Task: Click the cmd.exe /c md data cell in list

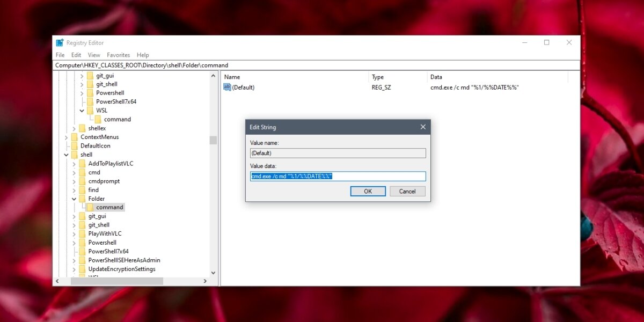Action: (x=474, y=87)
